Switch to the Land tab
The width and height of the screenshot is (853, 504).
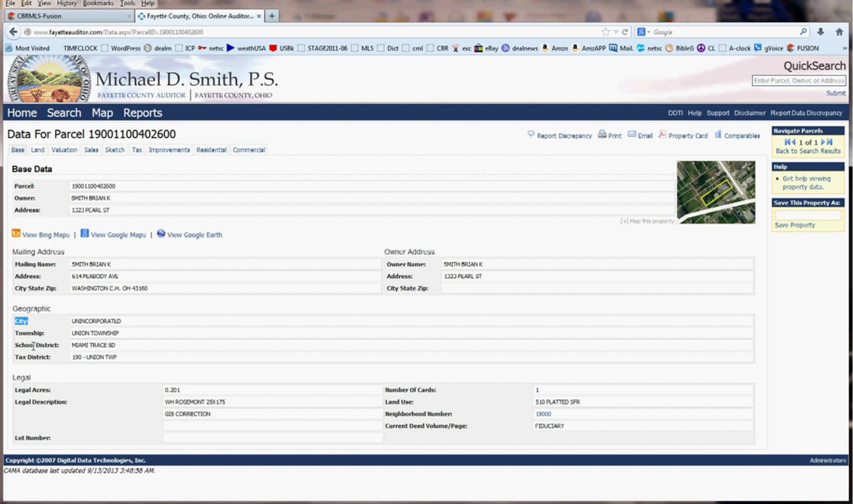(x=38, y=150)
